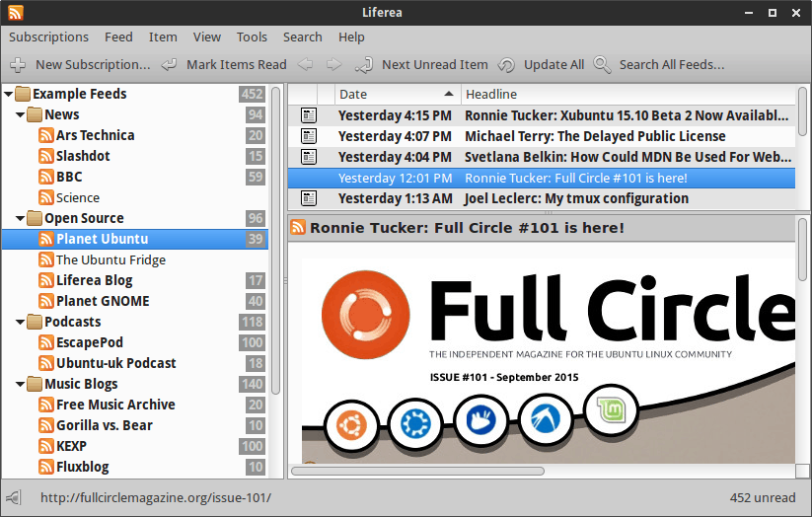Click the Update All label

pos(554,65)
